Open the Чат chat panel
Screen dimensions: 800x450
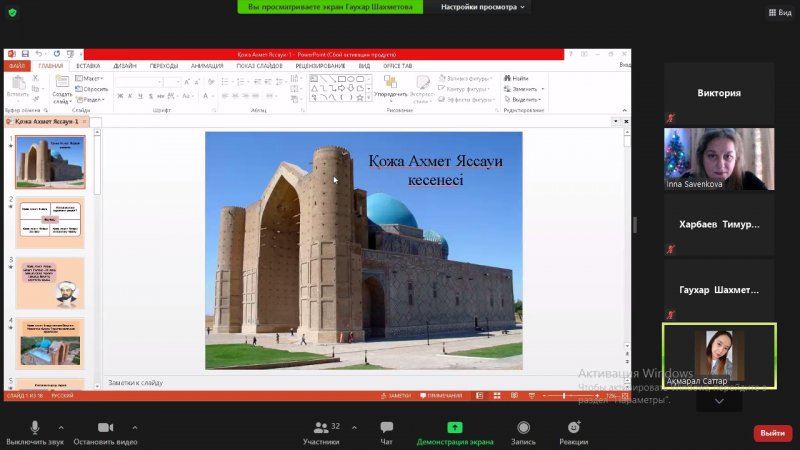click(x=386, y=433)
